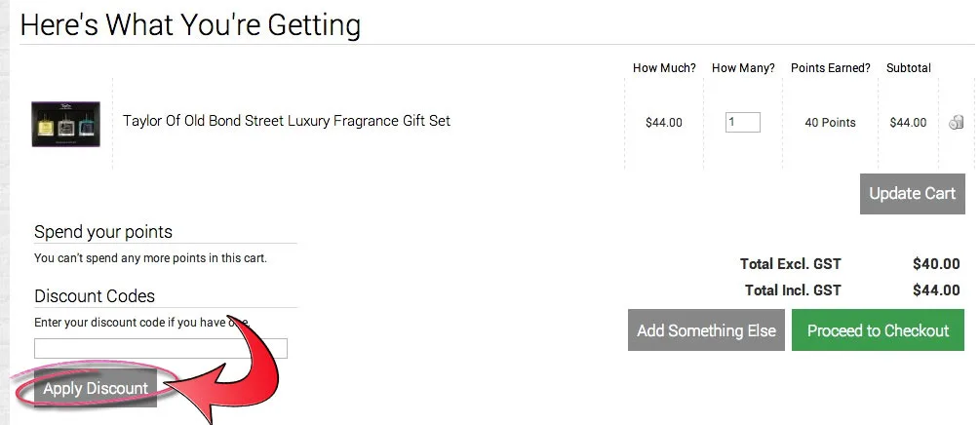Click the Discount Codes section heading

tap(95, 296)
